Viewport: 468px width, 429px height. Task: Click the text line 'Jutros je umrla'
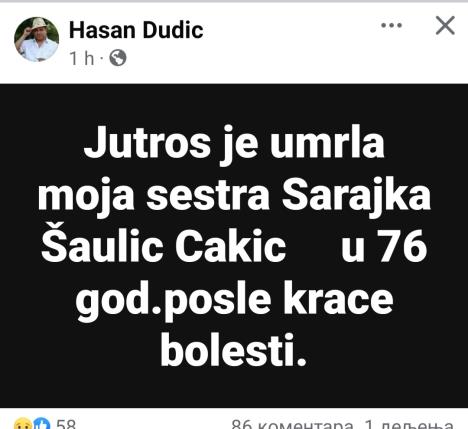(x=234, y=143)
